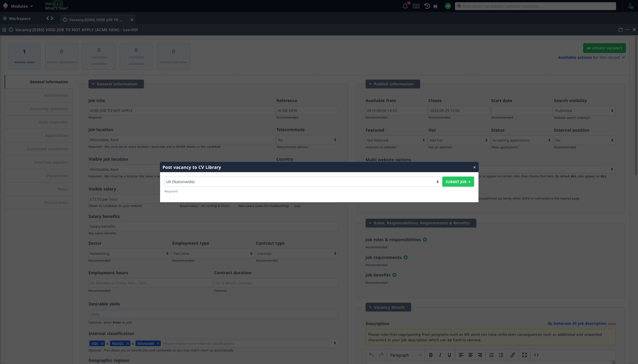The height and width of the screenshot is (364, 638).
Task: Click the workspace code-brackets icon
Action: point(50,18)
